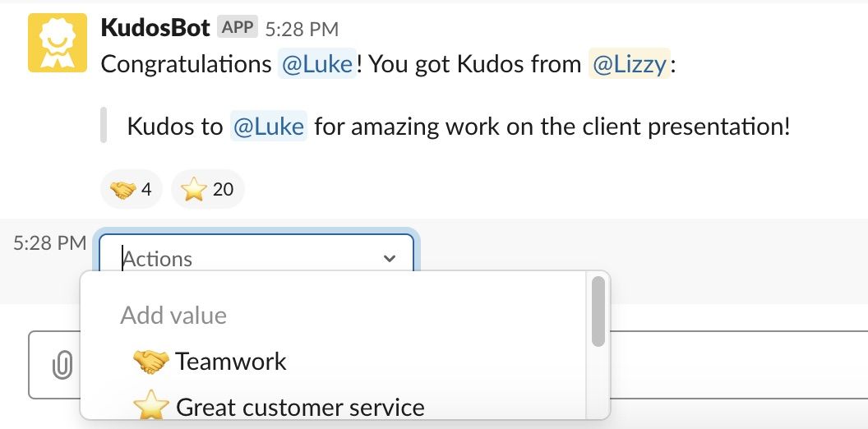
Task: Click the dropdown list scrollbar thumb
Action: [x=598, y=311]
